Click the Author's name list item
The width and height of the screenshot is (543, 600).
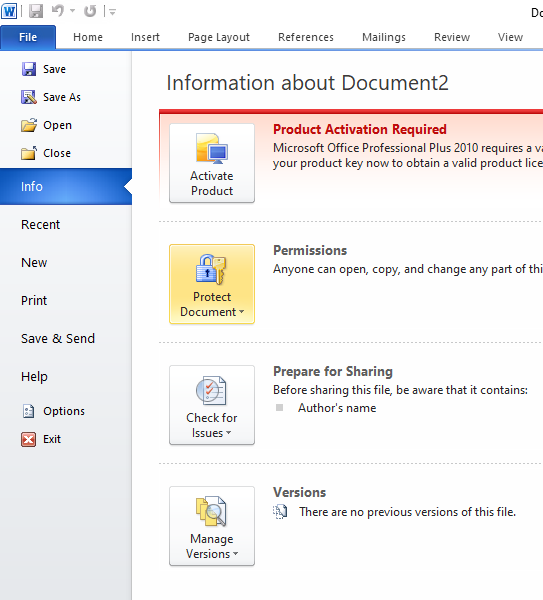[x=337, y=408]
